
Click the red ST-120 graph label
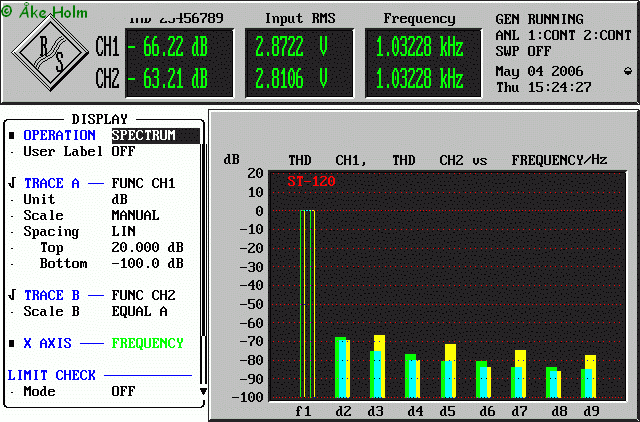point(311,181)
